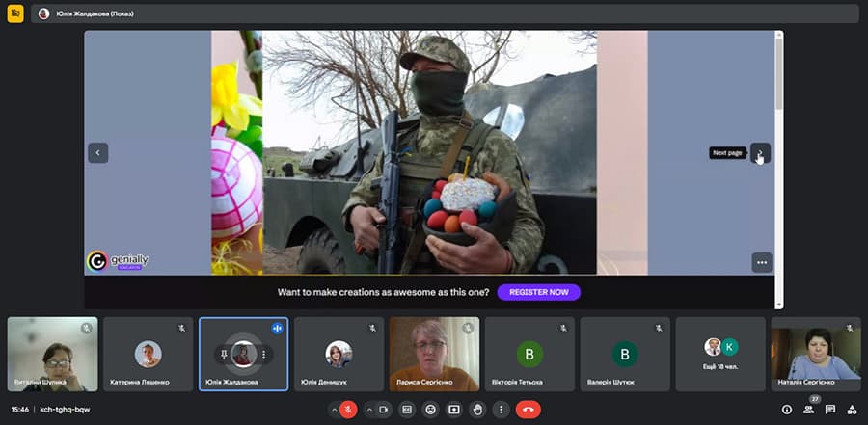Click the muted mic icon on Валерія Шутюк's tile

[x=659, y=329]
